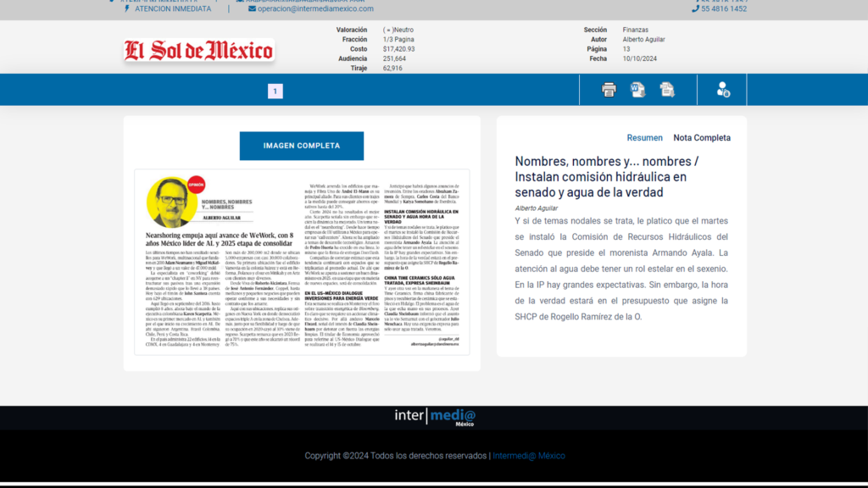868x488 pixels.
Task: Click the Fecha value 10/10/2024
Action: click(x=639, y=58)
